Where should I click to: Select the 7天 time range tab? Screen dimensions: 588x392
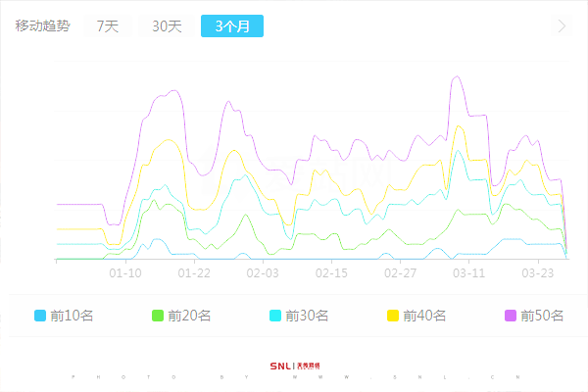[107, 26]
